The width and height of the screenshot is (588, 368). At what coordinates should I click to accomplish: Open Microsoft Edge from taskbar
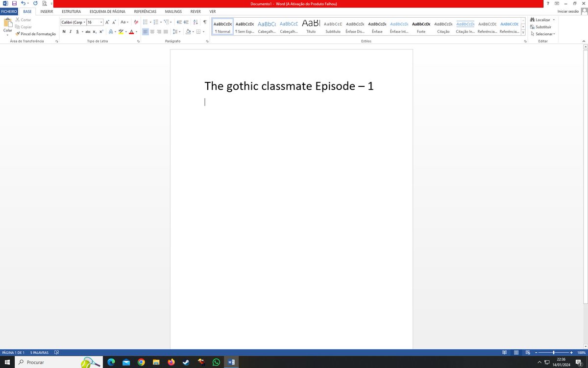(111, 362)
